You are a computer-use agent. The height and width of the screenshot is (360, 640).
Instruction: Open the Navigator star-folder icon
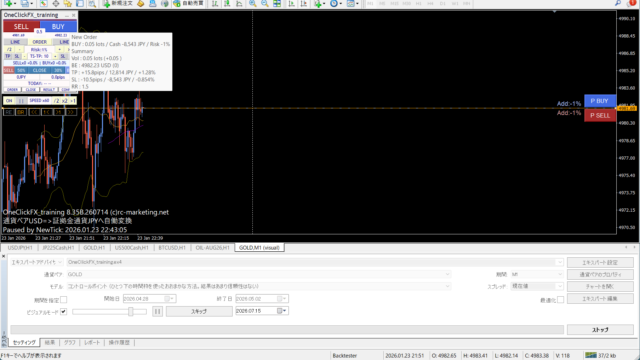click(x=68, y=4)
